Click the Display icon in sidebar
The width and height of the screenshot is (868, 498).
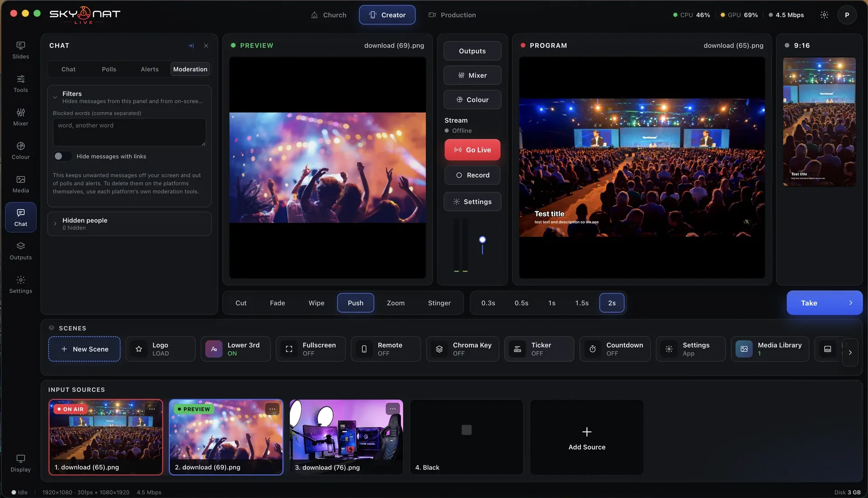(20, 463)
